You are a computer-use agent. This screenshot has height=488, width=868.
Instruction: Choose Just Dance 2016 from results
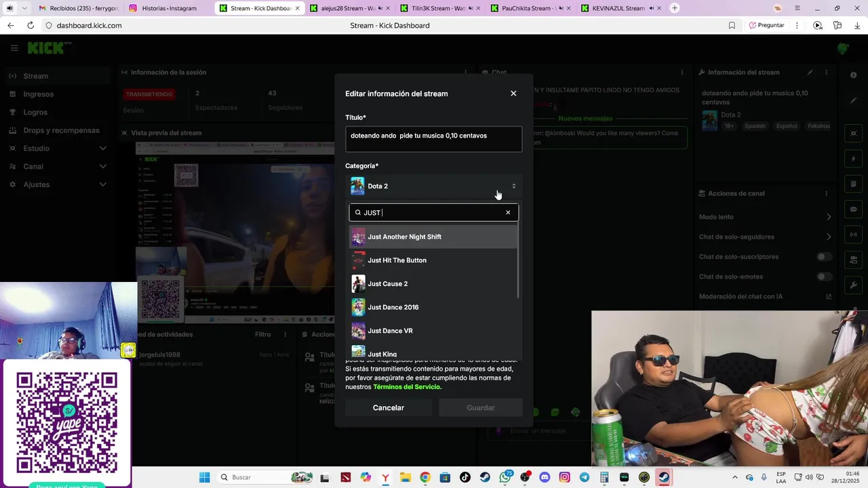pyautogui.click(x=433, y=307)
